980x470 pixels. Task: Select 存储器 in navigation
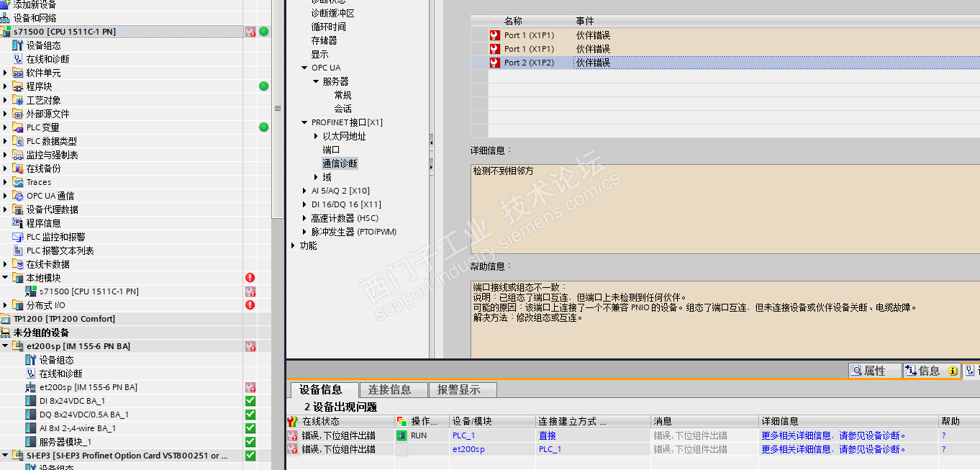tap(324, 40)
